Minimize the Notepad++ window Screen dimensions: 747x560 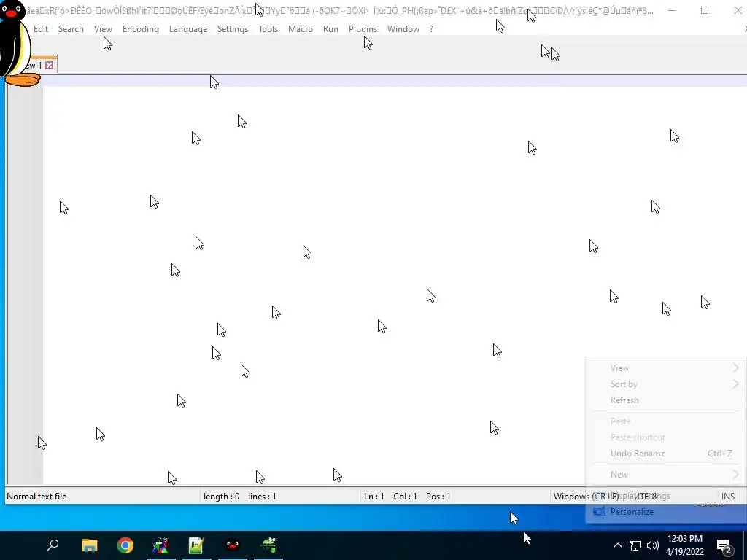(672, 10)
